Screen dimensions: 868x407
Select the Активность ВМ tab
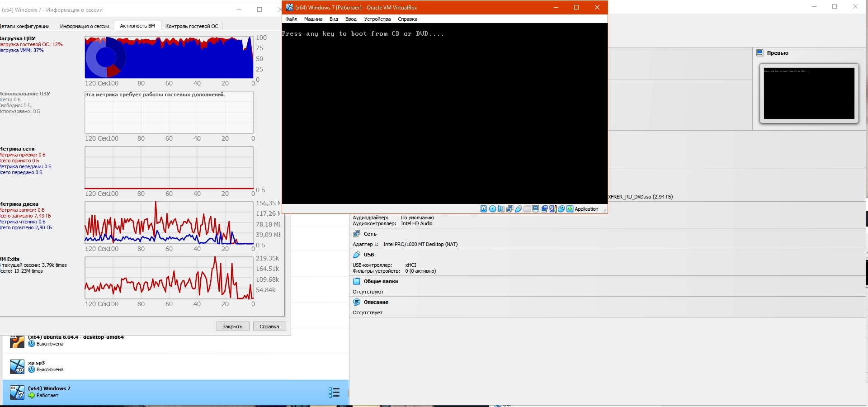137,26
